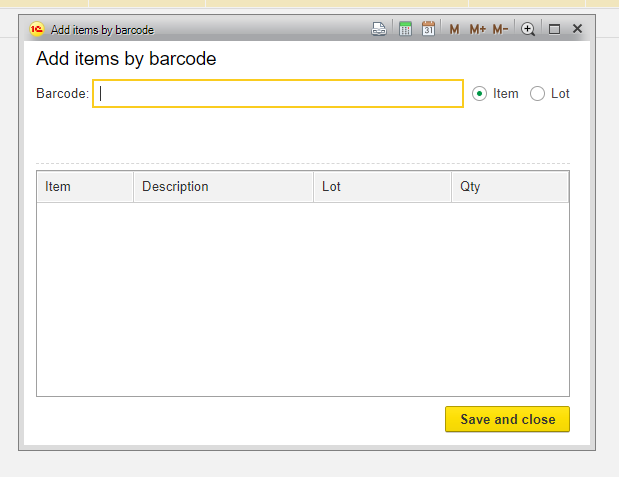Sort by the Item column header
The width and height of the screenshot is (619, 477).
(85, 187)
